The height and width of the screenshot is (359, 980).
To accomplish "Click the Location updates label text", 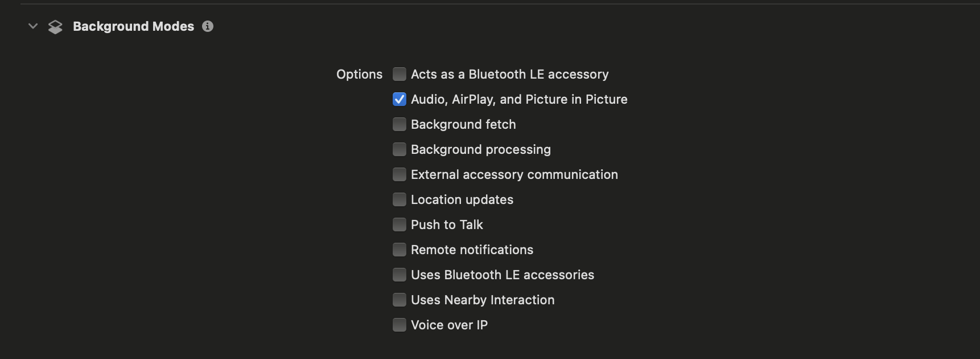I will click(x=462, y=199).
